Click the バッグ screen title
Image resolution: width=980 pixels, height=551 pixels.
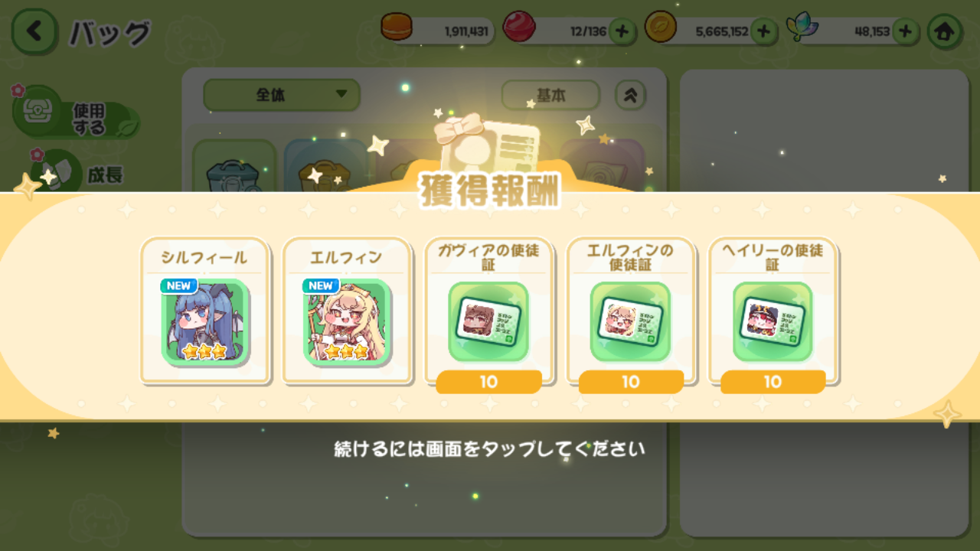point(110,33)
